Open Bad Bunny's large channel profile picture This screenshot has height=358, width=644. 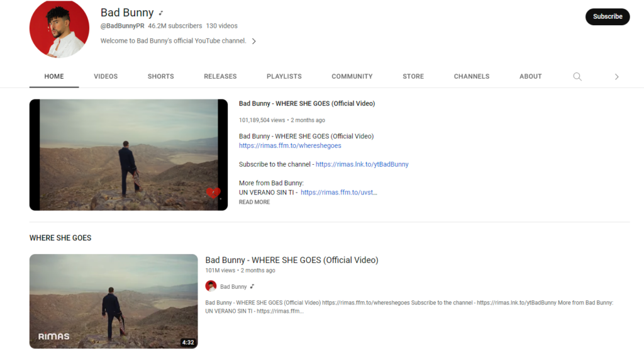(x=59, y=28)
